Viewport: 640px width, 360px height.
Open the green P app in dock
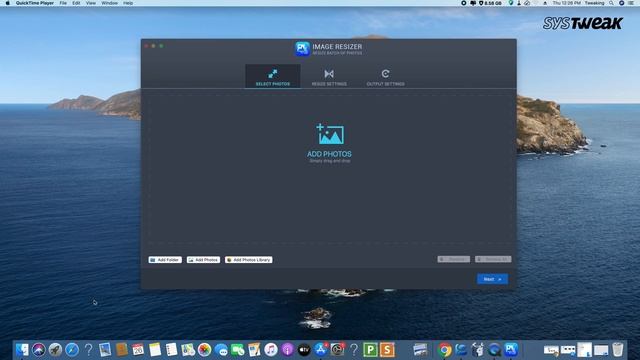[x=370, y=350]
